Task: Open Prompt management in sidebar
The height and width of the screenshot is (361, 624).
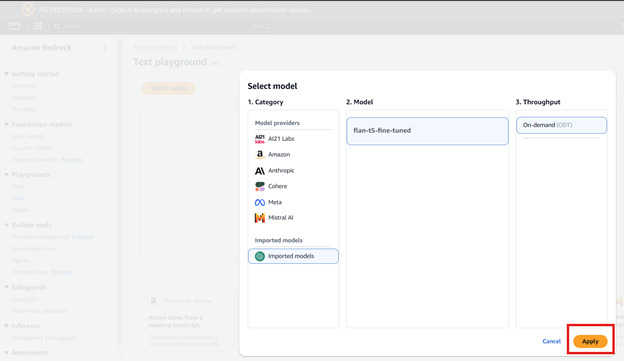Action: coord(40,237)
